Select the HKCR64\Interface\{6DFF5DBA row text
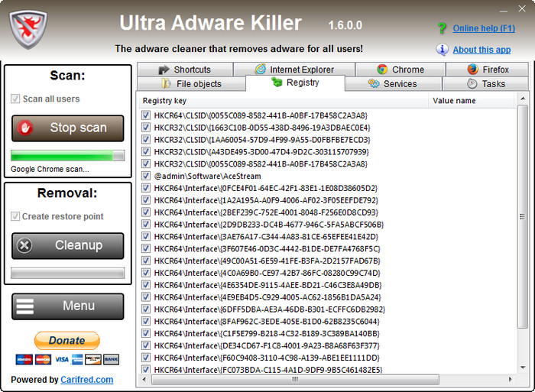Image resolution: width=535 pixels, height=392 pixels. [x=270, y=309]
